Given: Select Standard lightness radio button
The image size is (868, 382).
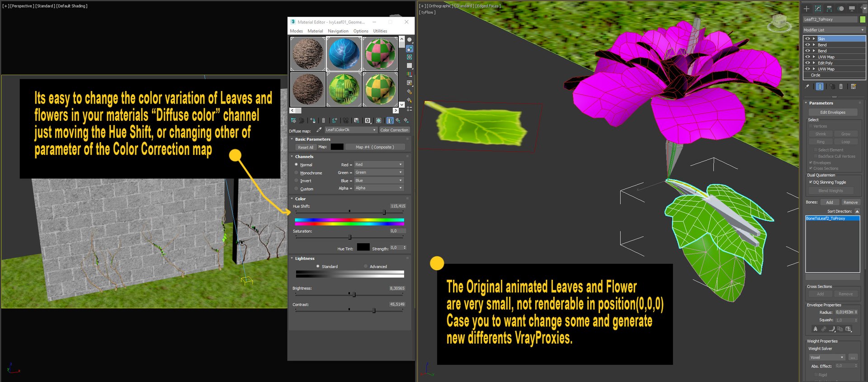Looking at the screenshot, I should pos(318,267).
